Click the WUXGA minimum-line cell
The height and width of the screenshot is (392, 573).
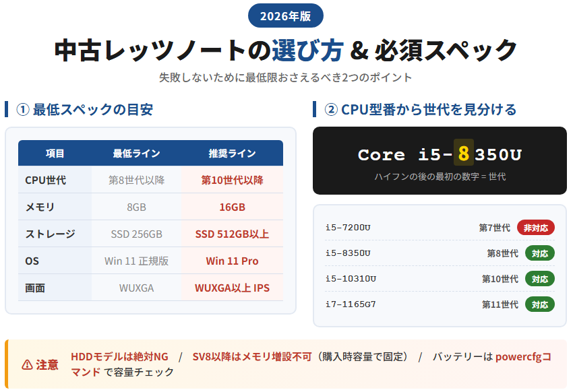coord(136,288)
